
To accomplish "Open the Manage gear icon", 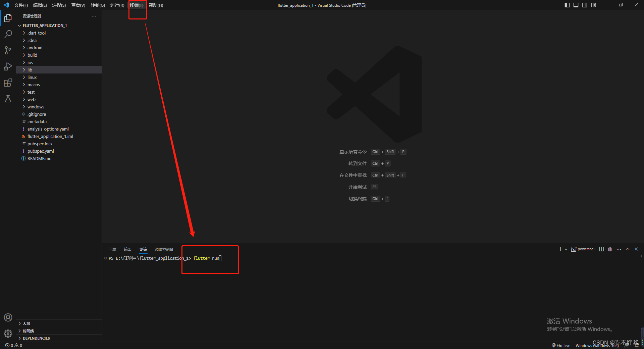I will click(x=8, y=334).
